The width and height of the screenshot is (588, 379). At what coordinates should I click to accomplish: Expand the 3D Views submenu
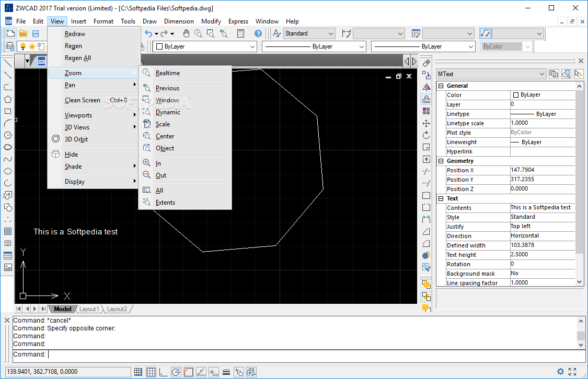pyautogui.click(x=93, y=127)
